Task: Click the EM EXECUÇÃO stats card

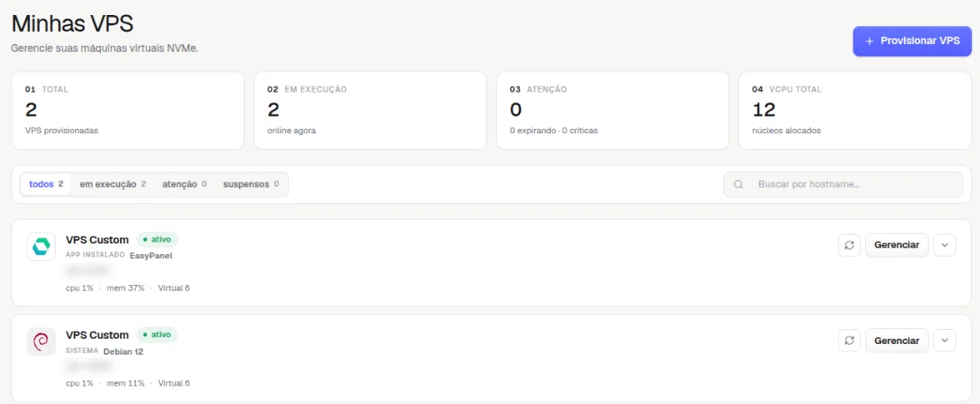Action: tap(370, 110)
